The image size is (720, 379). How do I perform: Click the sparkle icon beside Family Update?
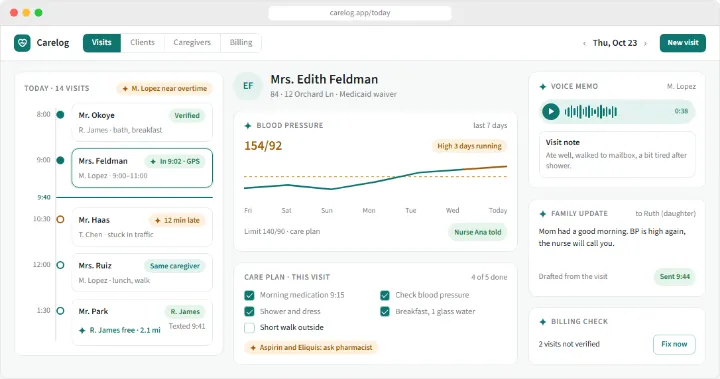coord(543,214)
